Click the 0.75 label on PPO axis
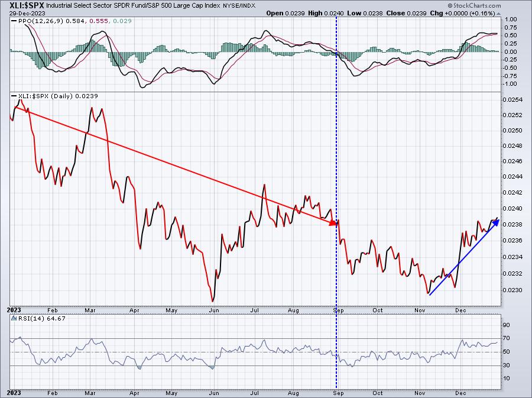Viewport: 532px width, 398px height. [511, 27]
